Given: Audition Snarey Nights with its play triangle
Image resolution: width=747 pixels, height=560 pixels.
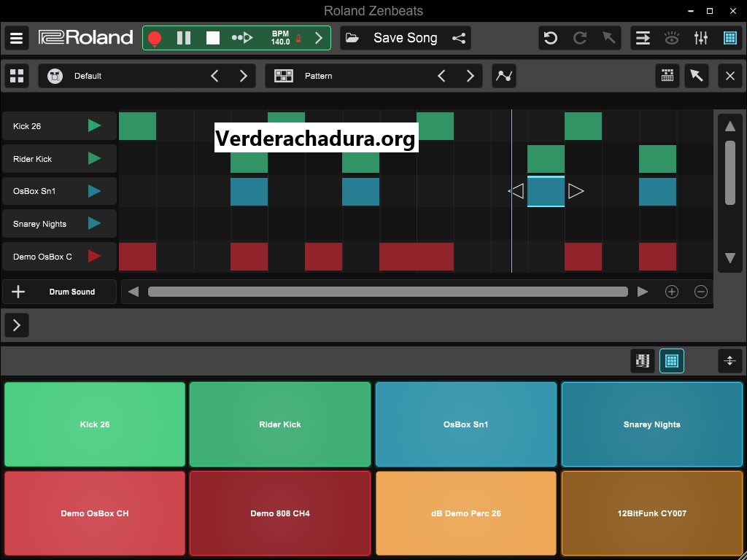Looking at the screenshot, I should coord(95,224).
